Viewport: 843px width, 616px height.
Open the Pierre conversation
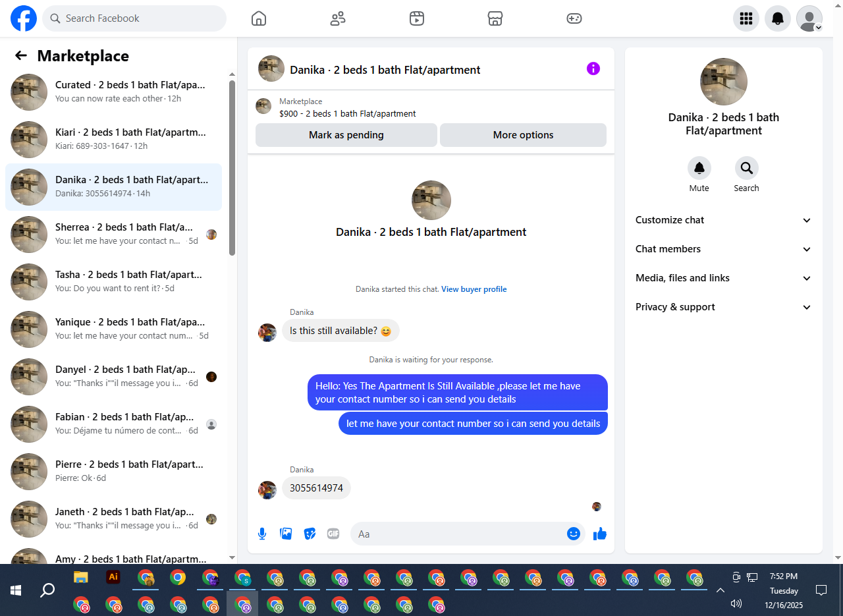[x=113, y=472]
